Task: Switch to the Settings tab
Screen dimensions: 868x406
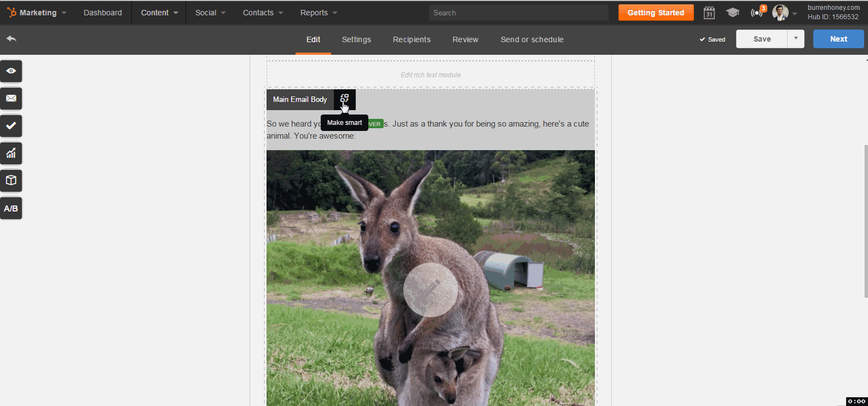Action: point(356,39)
